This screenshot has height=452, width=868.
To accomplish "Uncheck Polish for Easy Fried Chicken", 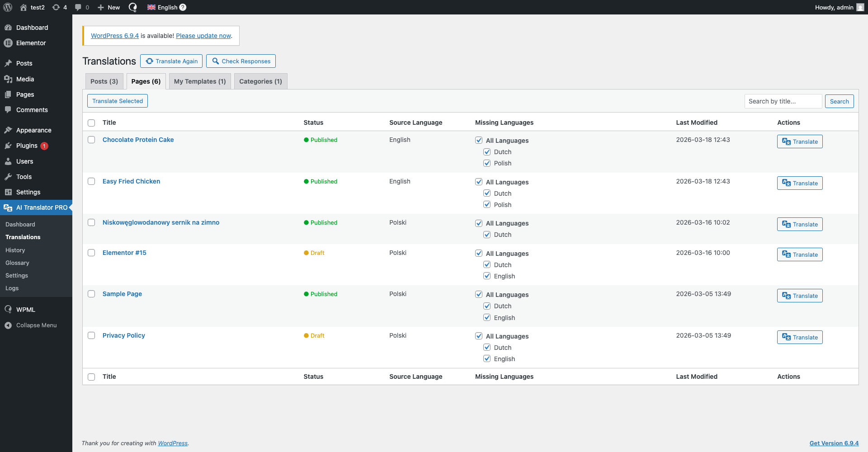I will pos(487,205).
